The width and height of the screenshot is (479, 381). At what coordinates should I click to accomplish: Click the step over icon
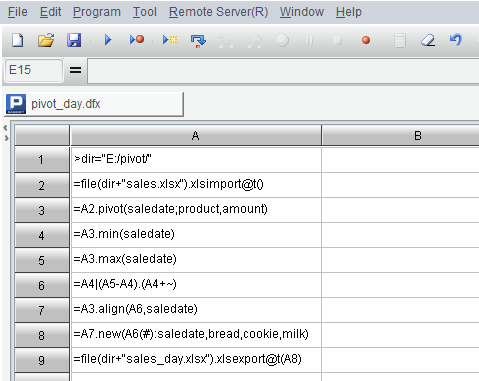(x=198, y=41)
